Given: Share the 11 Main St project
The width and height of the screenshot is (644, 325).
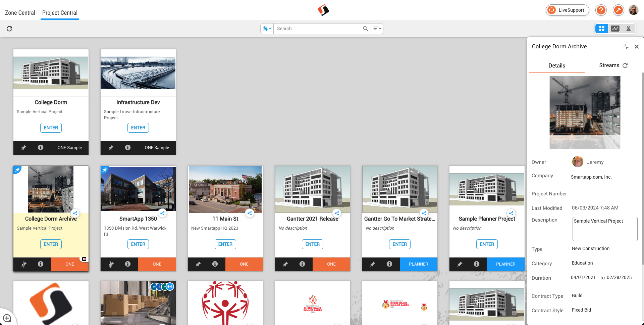Looking at the screenshot, I should [250, 213].
